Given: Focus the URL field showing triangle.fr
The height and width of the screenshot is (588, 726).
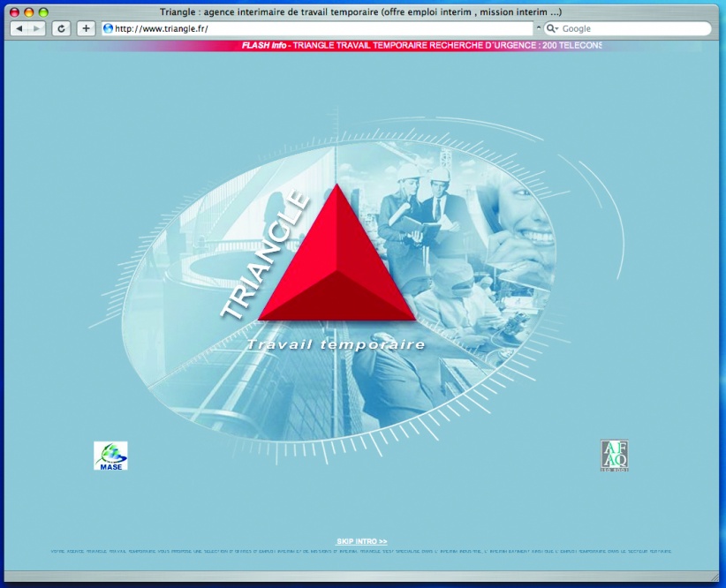Looking at the screenshot, I should tap(317, 29).
